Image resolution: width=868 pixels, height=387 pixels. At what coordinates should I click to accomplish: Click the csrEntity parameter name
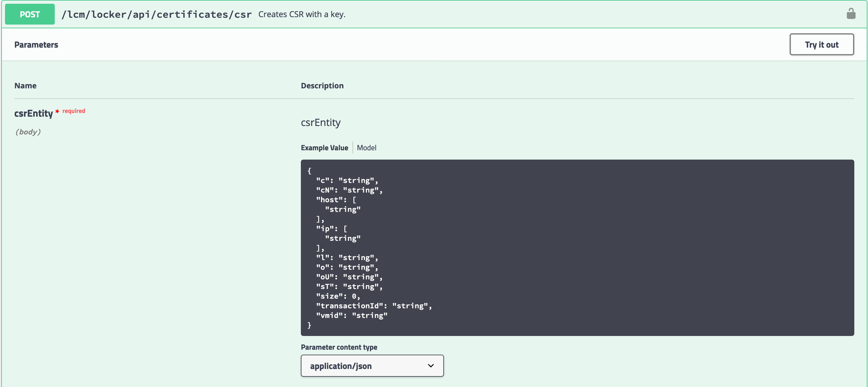click(33, 114)
